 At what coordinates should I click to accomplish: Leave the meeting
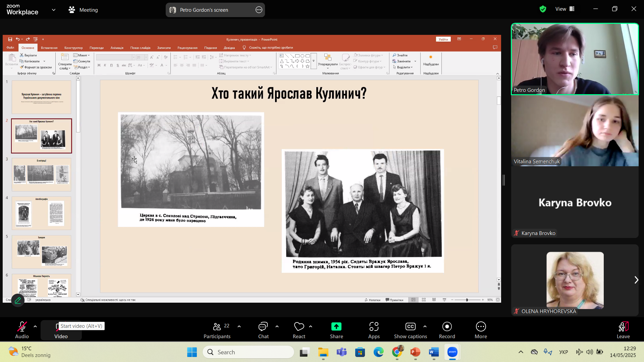[x=623, y=330]
